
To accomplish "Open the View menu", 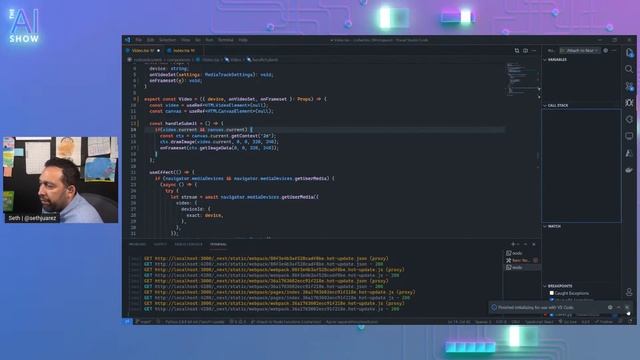I will (x=186, y=40).
